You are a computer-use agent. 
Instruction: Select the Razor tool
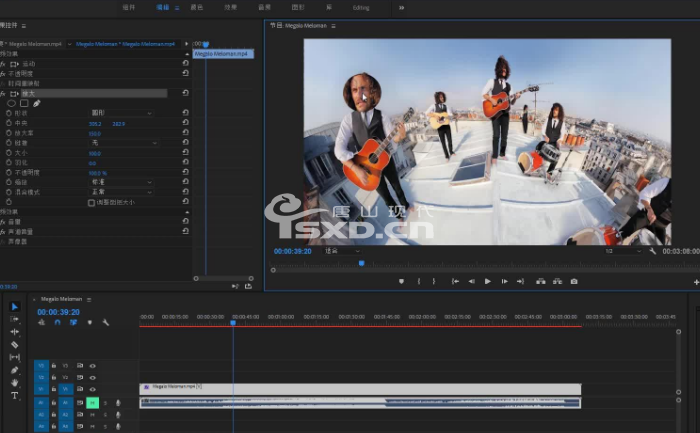pyautogui.click(x=14, y=345)
